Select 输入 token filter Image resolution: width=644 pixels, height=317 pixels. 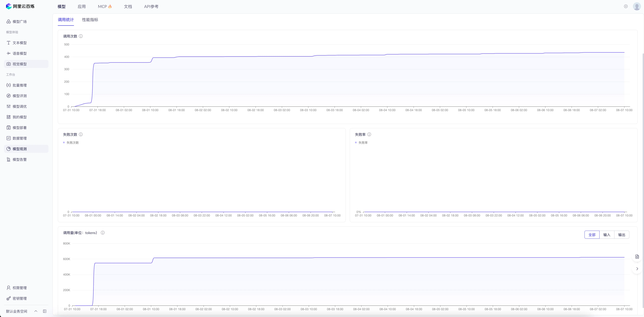tap(607, 235)
